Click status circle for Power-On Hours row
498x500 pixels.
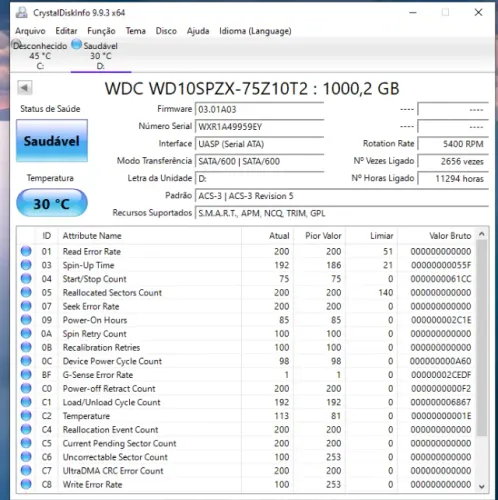[x=26, y=320]
